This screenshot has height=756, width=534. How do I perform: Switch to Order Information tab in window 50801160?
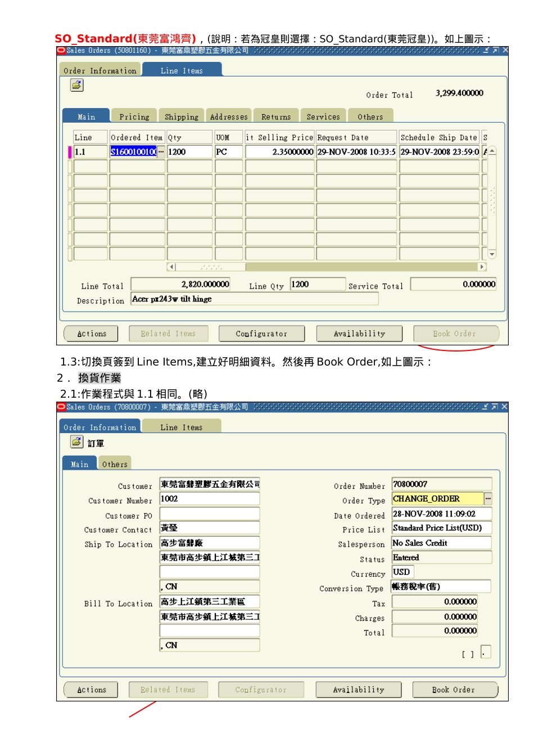pyautogui.click(x=100, y=71)
